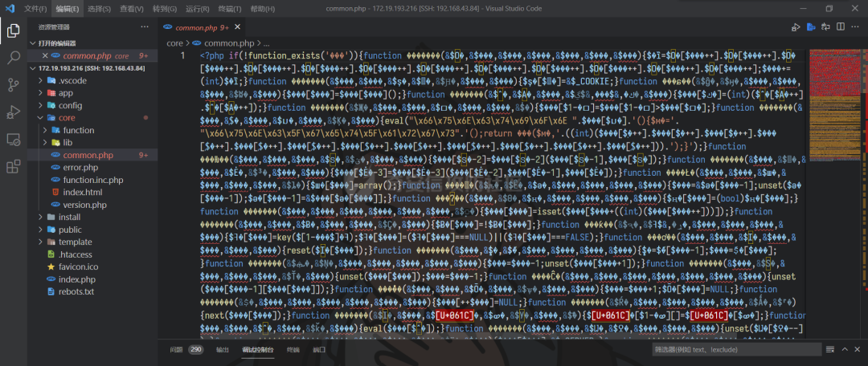Focus the debug console filter input

pos(736,349)
